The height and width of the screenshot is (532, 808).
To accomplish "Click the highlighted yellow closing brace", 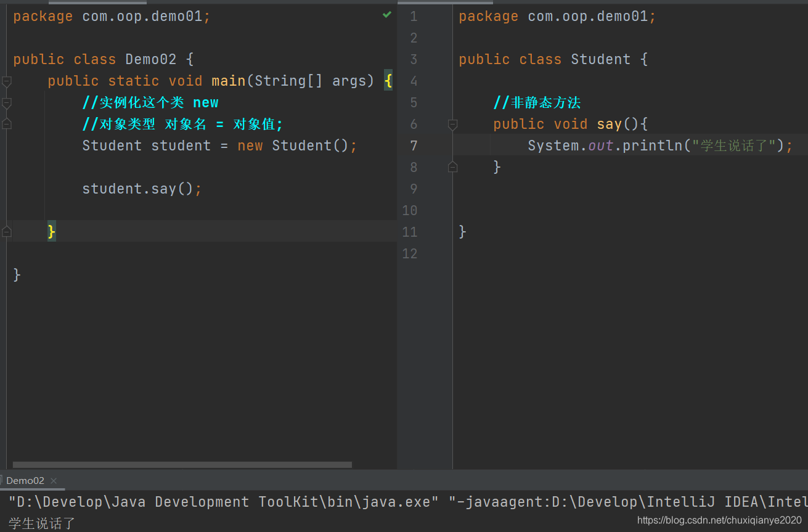I will [x=52, y=232].
